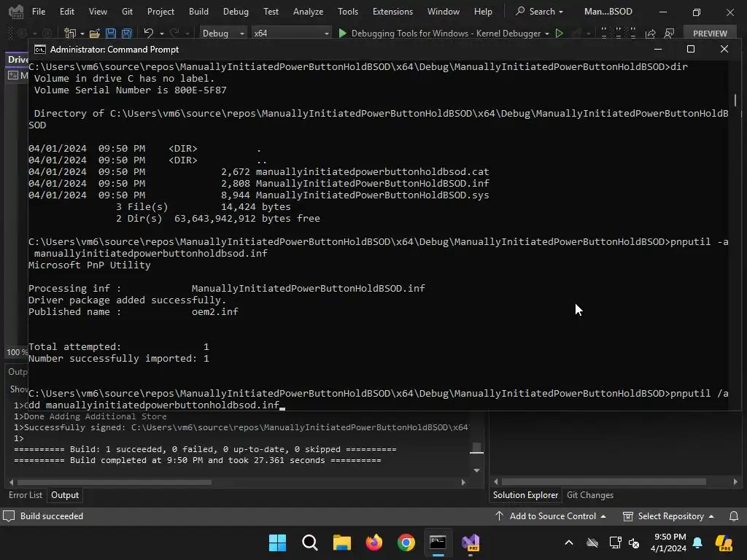Open the Select Repository dropdown
The height and width of the screenshot is (560, 747).
click(668, 516)
